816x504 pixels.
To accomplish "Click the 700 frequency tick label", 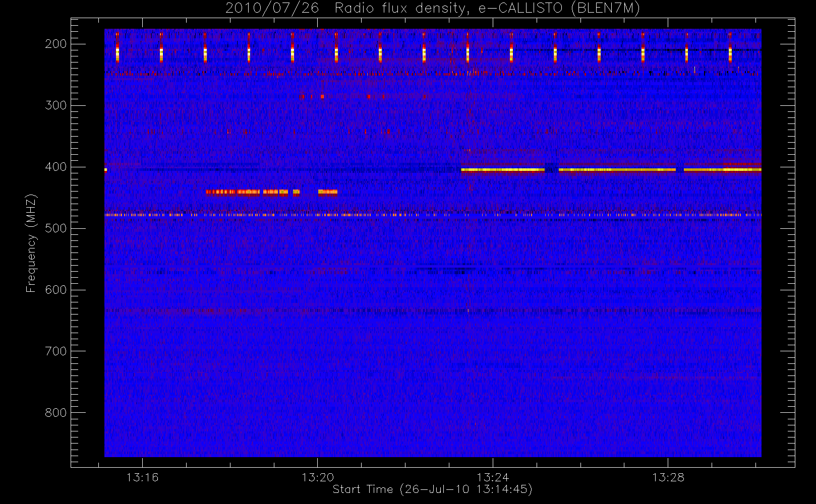I will tap(56, 351).
